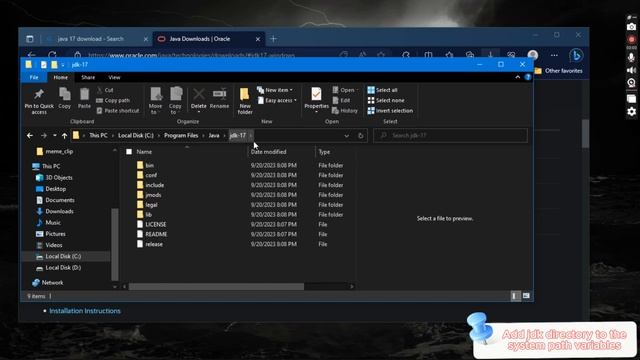The image size is (640, 360).
Task: Select the conf folder
Action: point(151,175)
